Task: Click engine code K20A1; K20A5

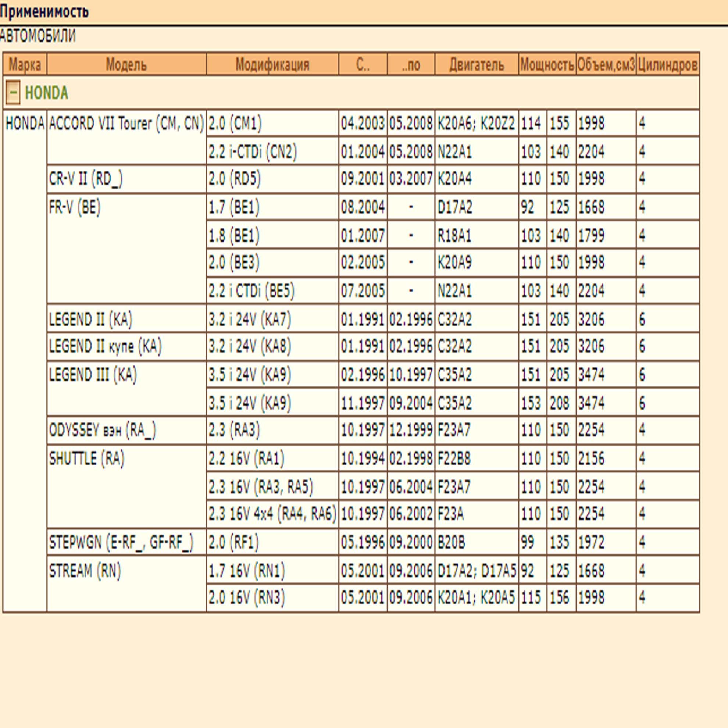Action: coord(476,597)
